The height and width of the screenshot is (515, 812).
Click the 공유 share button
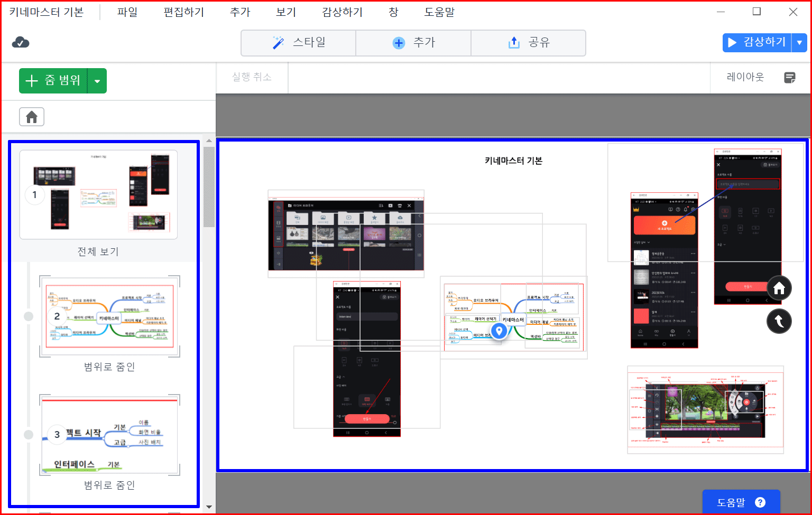[528, 43]
